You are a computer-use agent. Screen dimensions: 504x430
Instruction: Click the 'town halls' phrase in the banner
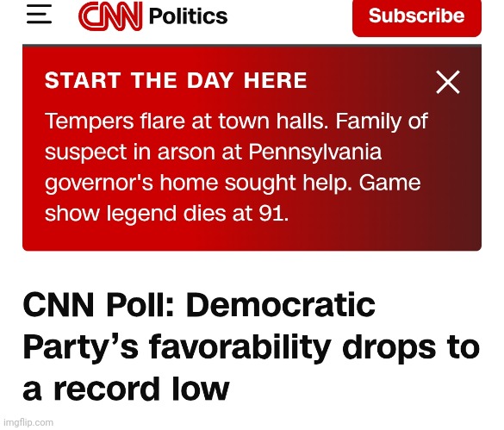coord(273,121)
